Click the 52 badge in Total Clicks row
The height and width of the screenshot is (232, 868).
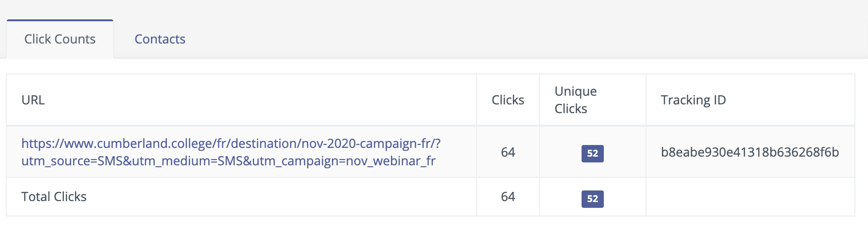coord(592,199)
